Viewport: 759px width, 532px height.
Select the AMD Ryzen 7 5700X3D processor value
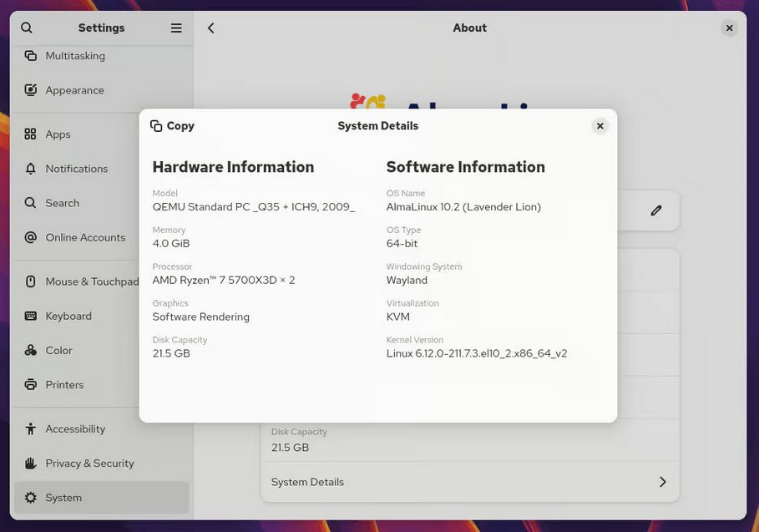(x=224, y=280)
